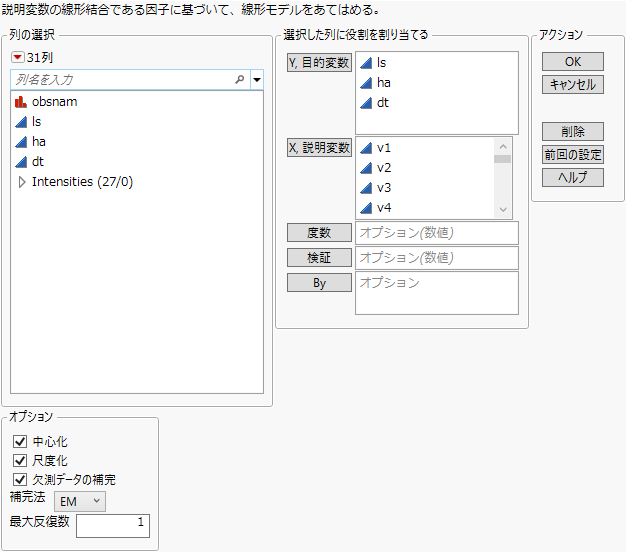Select ls in the Y role list
Image resolution: width=626 pixels, height=552 pixels.
[x=381, y=63]
